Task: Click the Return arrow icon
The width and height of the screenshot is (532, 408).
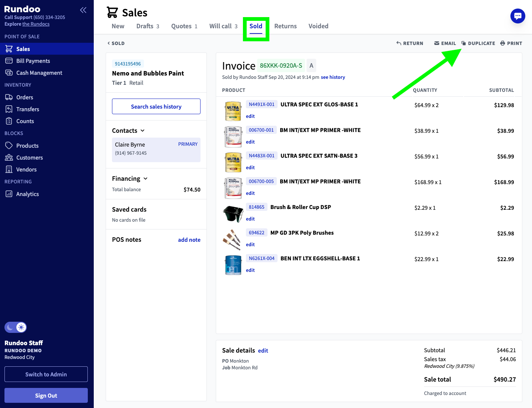Action: coord(399,43)
